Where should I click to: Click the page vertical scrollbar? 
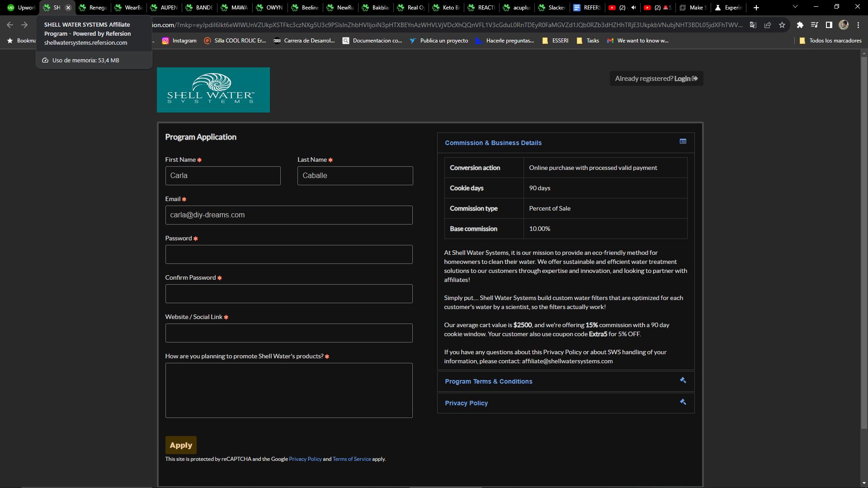click(x=864, y=242)
